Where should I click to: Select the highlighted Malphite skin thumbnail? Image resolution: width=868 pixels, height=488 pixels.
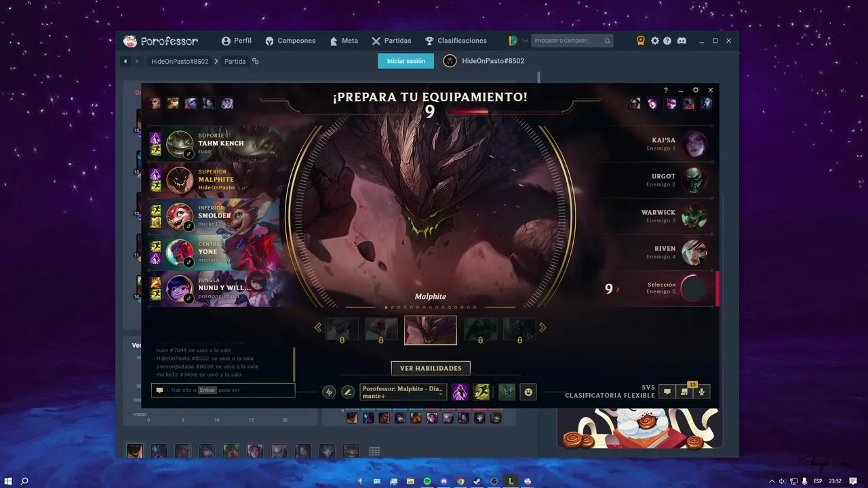(x=431, y=330)
